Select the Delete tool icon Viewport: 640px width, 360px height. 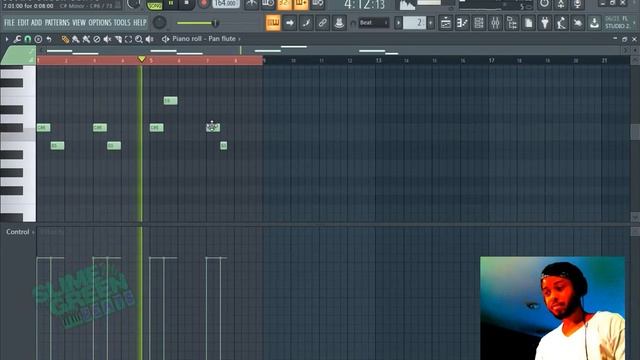97,39
